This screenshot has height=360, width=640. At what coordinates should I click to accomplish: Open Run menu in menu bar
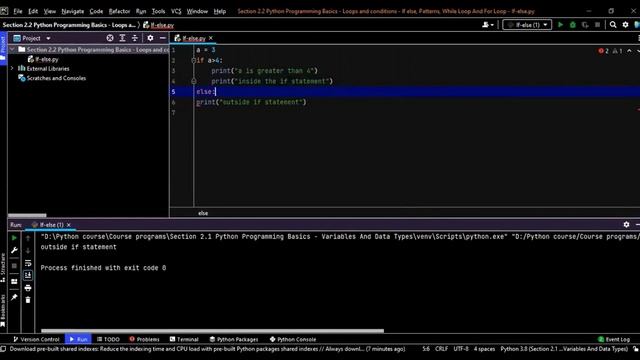click(x=141, y=11)
